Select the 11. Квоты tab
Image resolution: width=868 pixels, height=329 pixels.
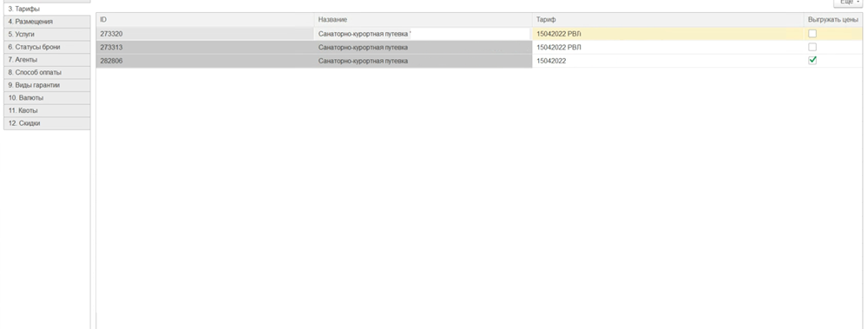tap(47, 111)
